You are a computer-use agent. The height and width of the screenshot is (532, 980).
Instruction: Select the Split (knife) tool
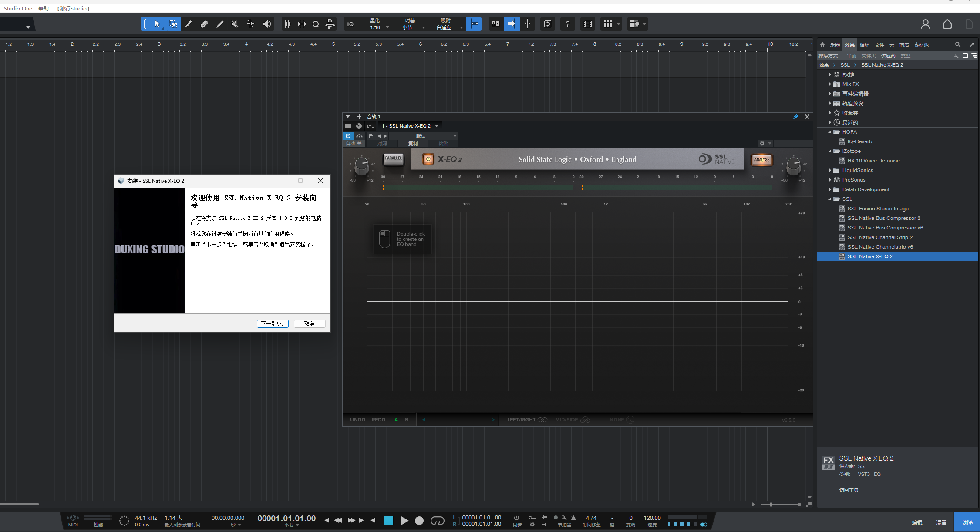(189, 24)
